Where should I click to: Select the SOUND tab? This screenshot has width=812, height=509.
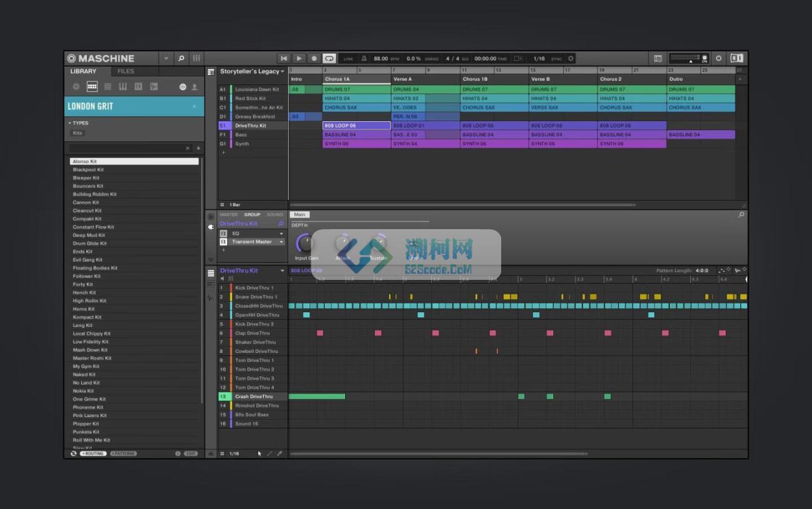(x=275, y=215)
